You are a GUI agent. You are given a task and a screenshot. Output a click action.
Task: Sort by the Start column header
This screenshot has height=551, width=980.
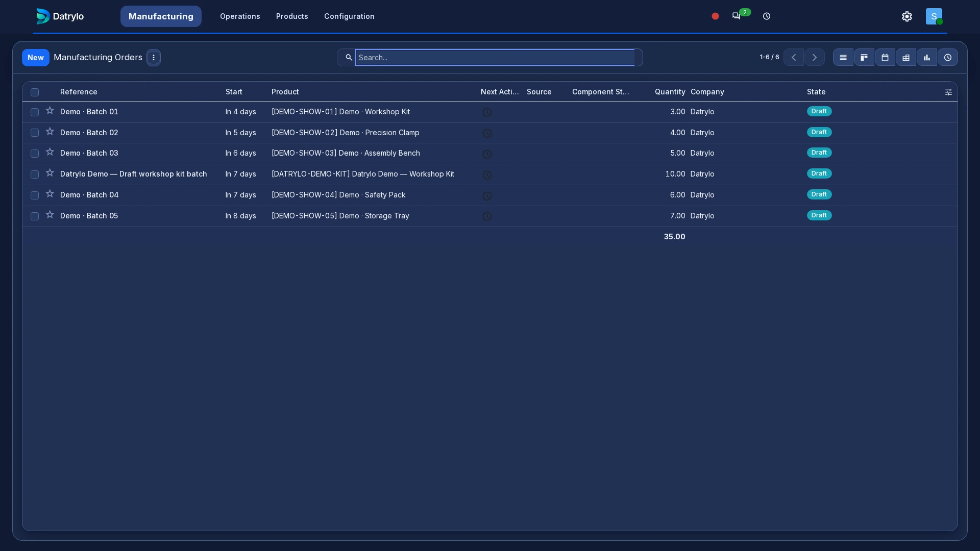234,92
